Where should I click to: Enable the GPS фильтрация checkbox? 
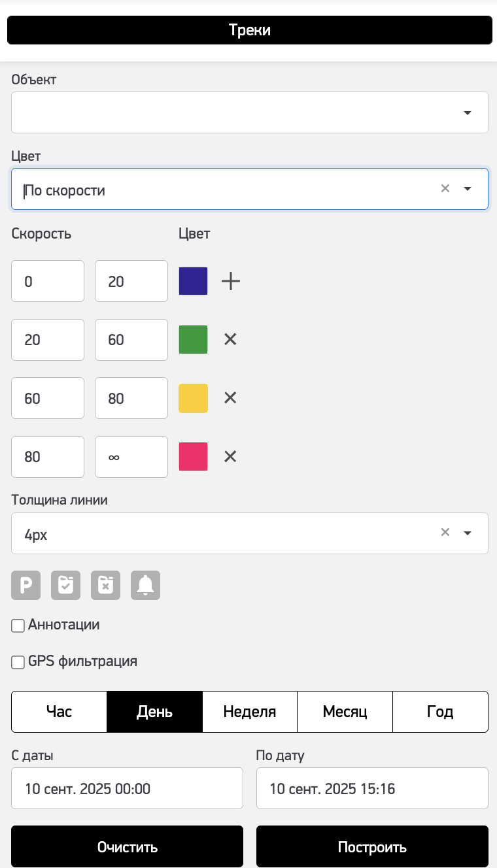pyautogui.click(x=18, y=663)
